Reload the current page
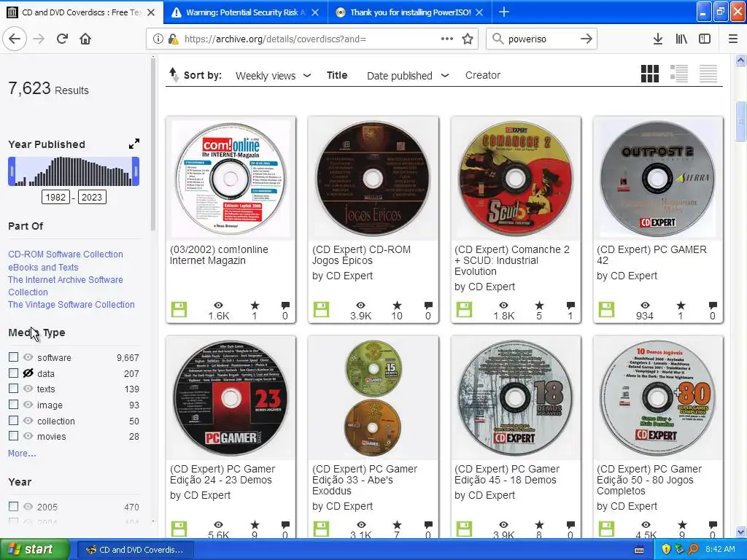 pyautogui.click(x=62, y=39)
